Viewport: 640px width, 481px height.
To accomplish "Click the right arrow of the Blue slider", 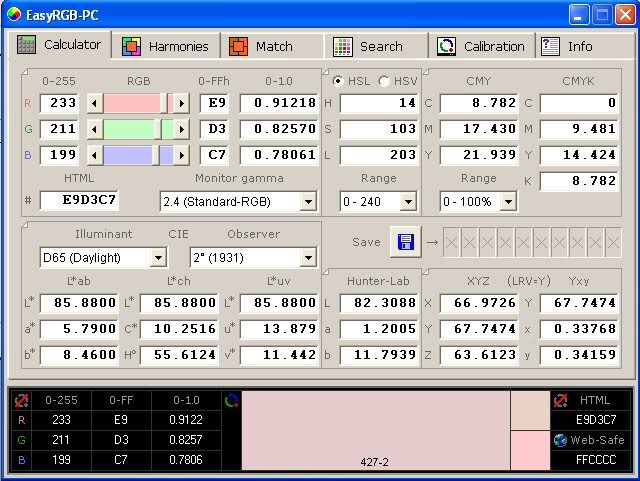I will pyautogui.click(x=181, y=154).
